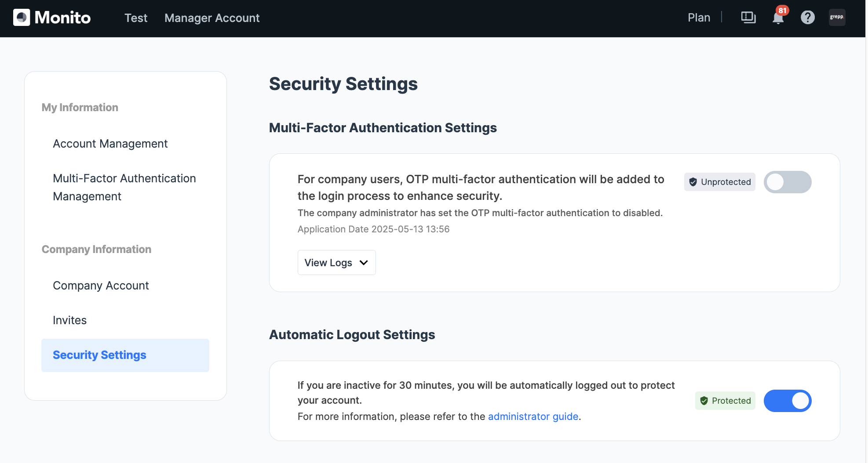The image size is (868, 463).
Task: Click the Protected shield badge
Action: [x=725, y=401]
